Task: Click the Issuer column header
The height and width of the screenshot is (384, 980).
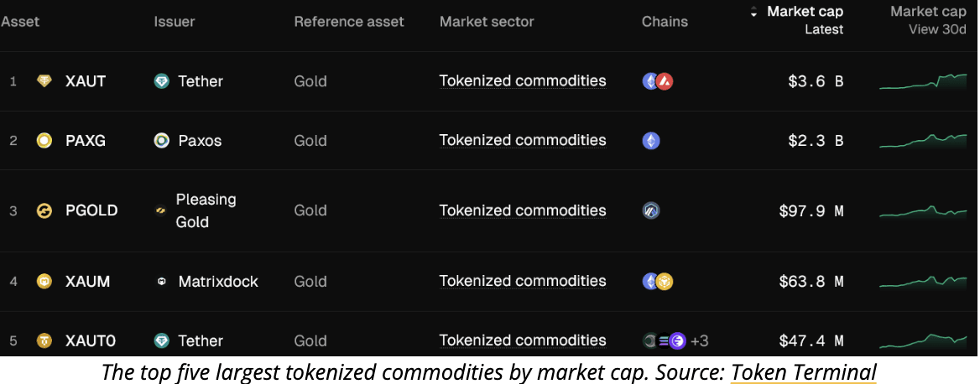Action: pyautogui.click(x=175, y=22)
